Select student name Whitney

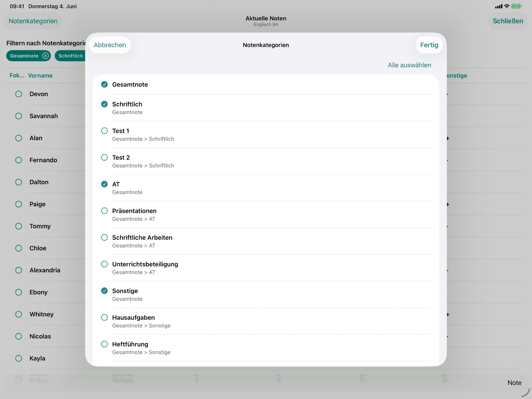click(42, 314)
